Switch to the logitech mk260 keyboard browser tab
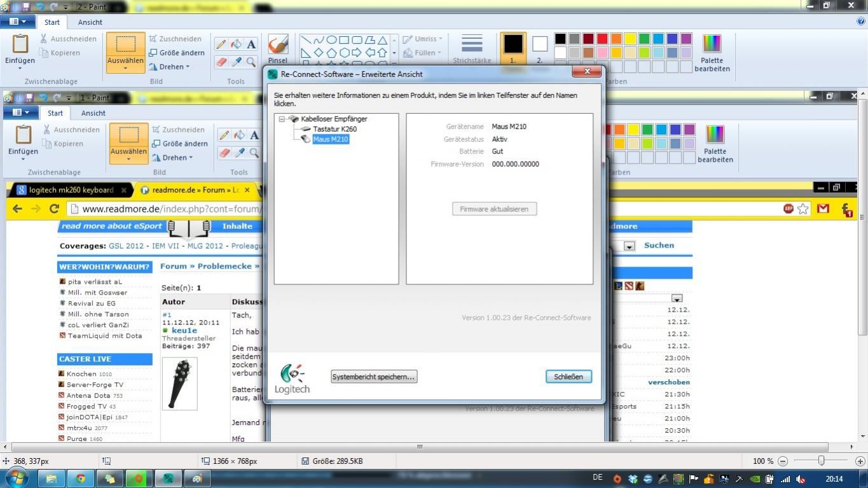The image size is (868, 488). pyautogui.click(x=71, y=190)
